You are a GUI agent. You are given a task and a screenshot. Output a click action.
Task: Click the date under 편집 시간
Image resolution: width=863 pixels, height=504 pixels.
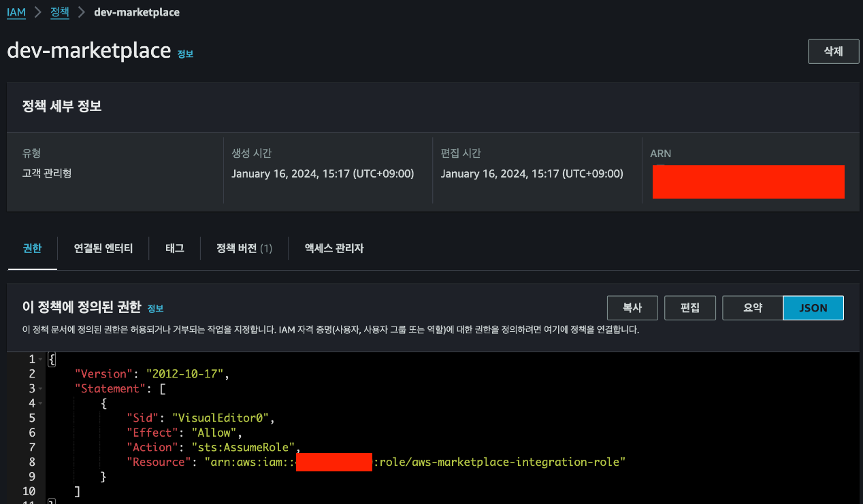532,173
